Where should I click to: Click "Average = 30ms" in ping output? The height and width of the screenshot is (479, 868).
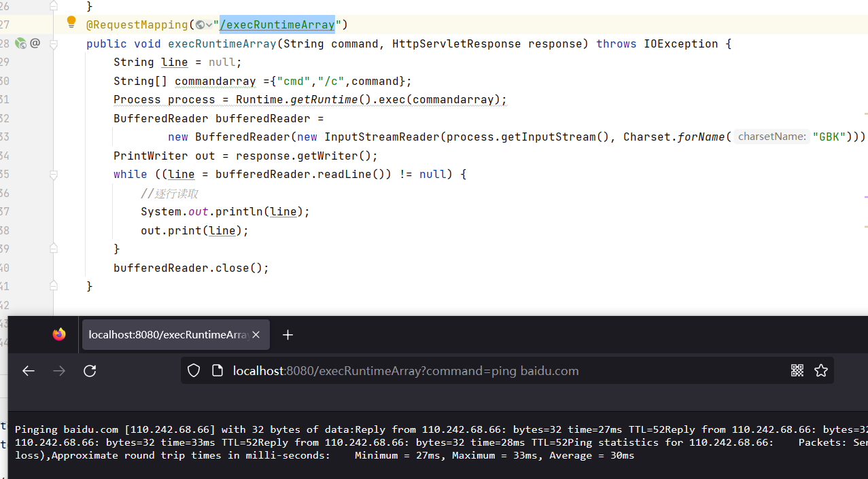pos(592,455)
